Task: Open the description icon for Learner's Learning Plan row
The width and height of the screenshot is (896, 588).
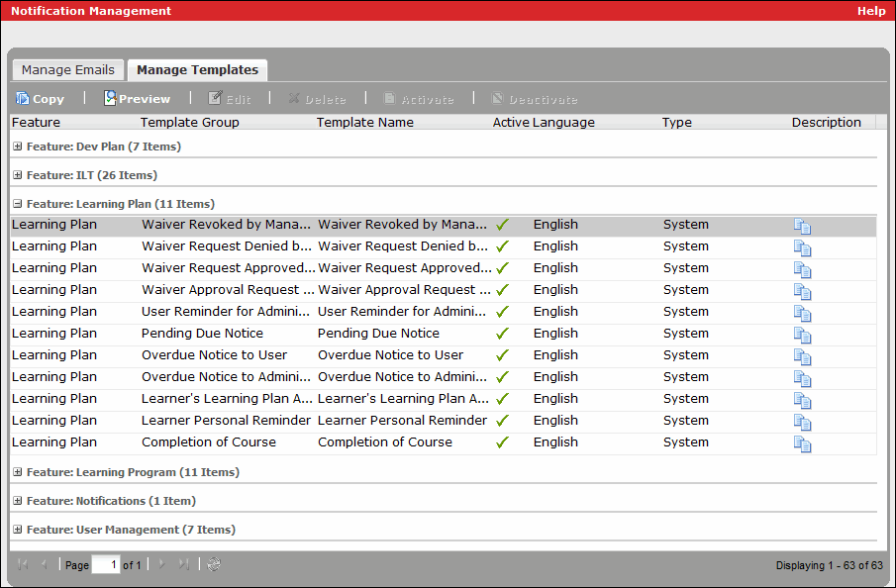Action: pyautogui.click(x=802, y=401)
